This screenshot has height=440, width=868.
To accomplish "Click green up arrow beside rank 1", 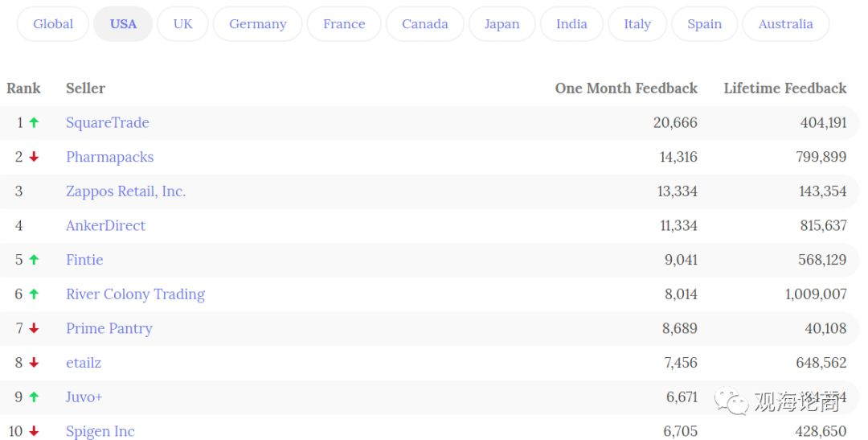I will 34,122.
